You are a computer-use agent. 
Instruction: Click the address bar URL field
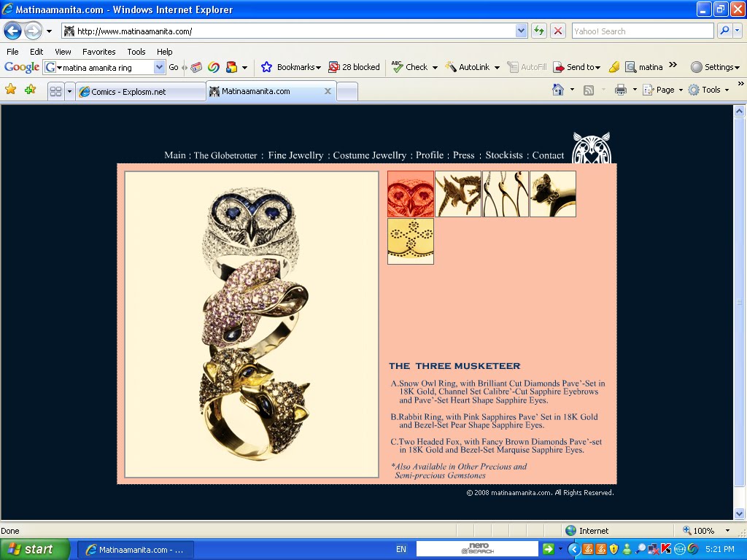288,31
